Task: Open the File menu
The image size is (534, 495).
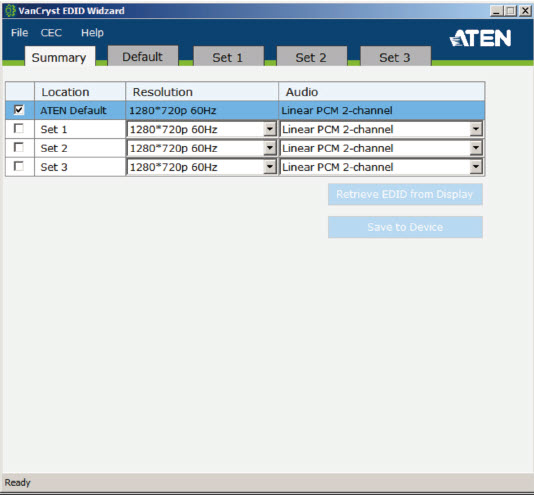Action: [x=19, y=33]
